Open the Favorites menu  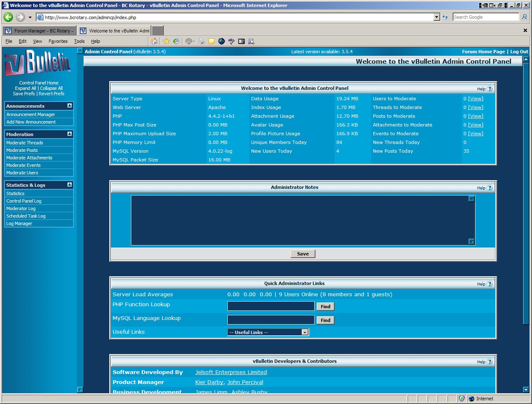pyautogui.click(x=58, y=41)
